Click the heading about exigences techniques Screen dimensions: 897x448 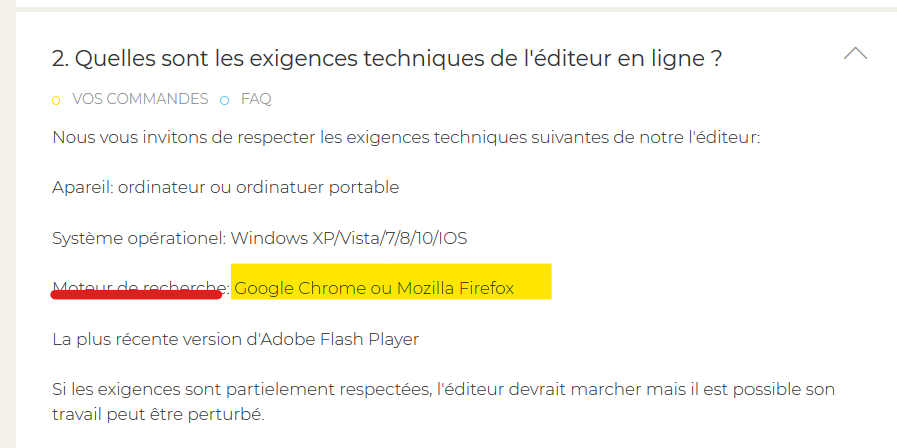click(x=387, y=59)
